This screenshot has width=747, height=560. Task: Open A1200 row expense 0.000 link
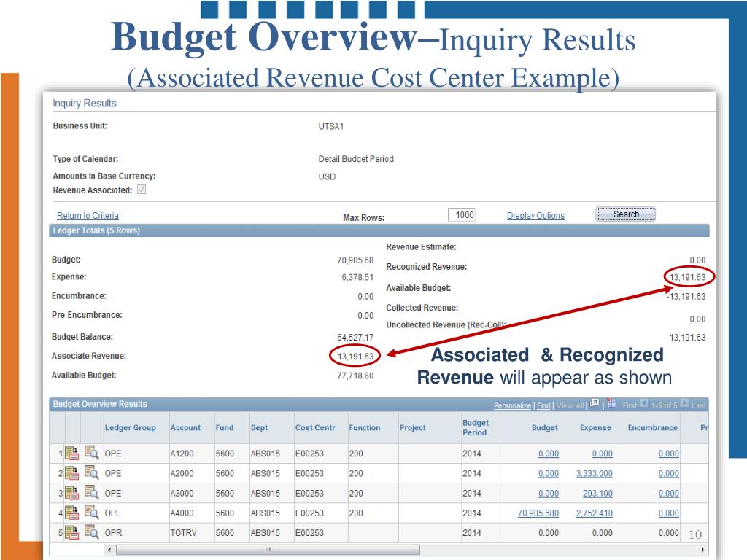(x=602, y=454)
